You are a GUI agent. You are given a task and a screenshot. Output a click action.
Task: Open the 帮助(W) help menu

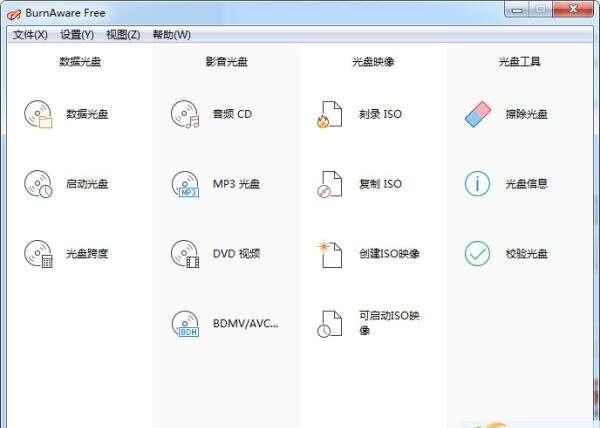(x=171, y=34)
